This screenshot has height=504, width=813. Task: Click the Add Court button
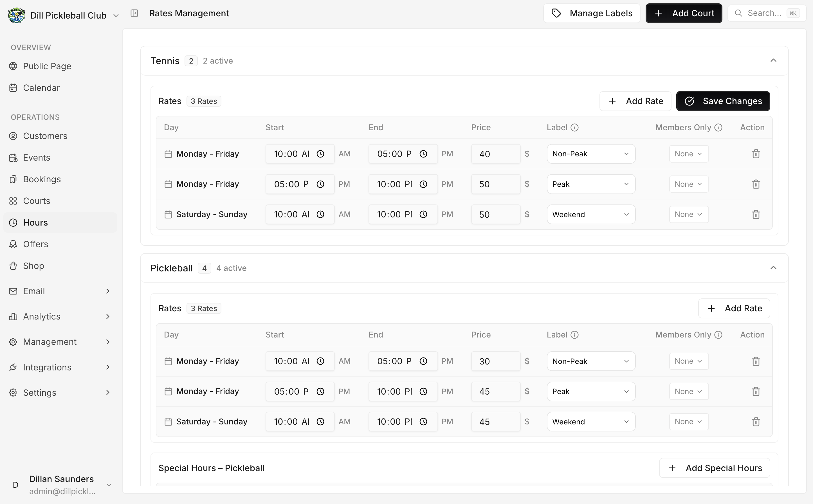coord(684,13)
